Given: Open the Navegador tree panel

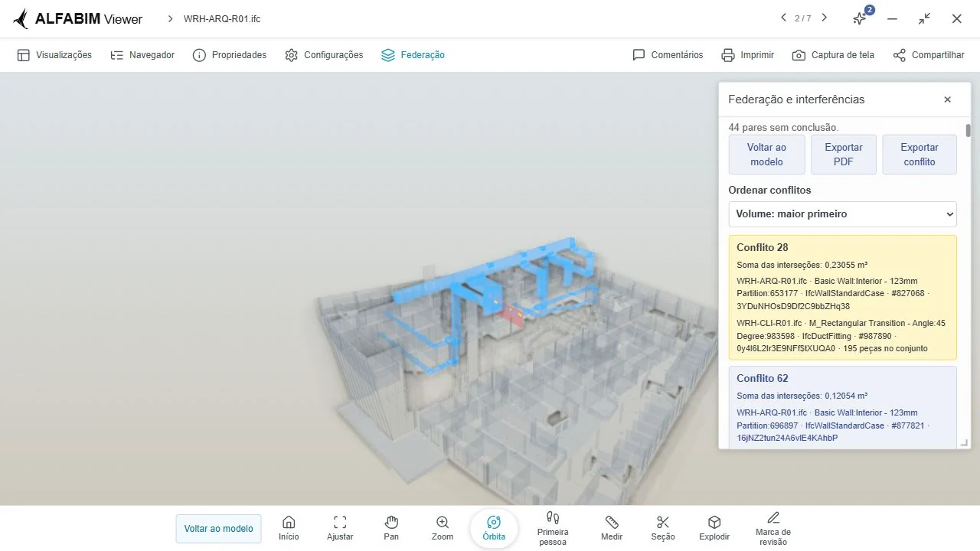Looking at the screenshot, I should coord(142,55).
